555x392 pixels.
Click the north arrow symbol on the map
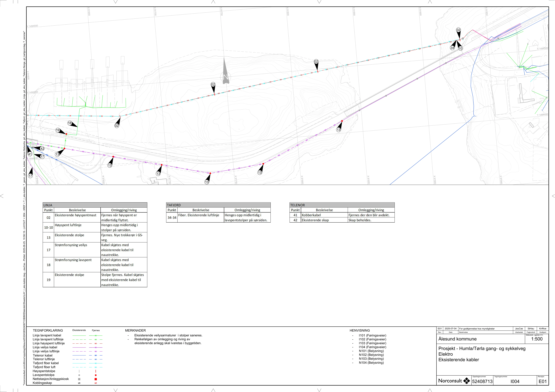tap(225, 71)
